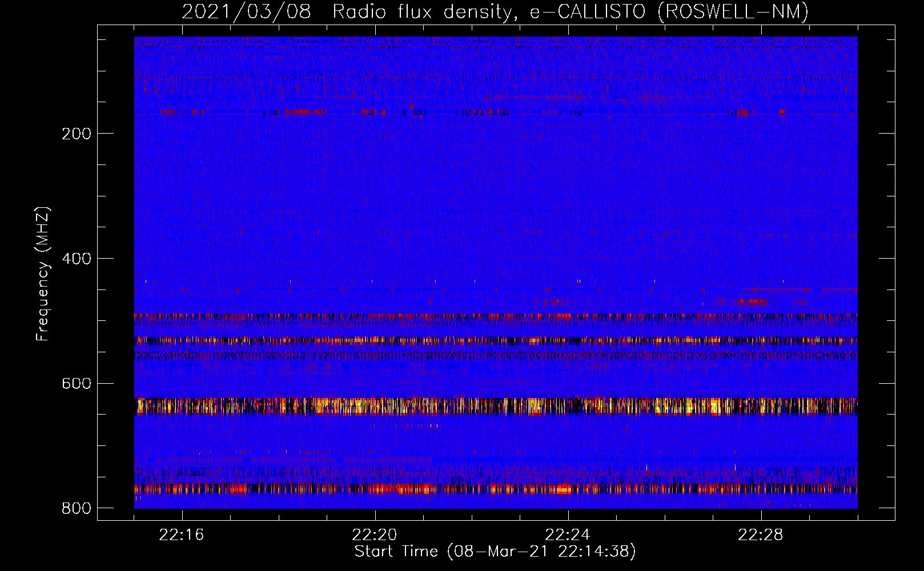
Task: Click the 'Frequency (MHZ)' axis label
Action: 42,274
